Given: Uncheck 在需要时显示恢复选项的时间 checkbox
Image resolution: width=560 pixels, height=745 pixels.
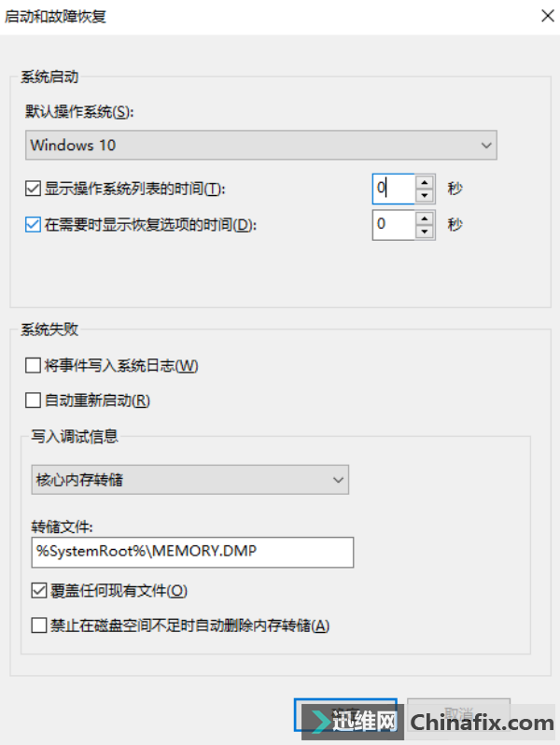Looking at the screenshot, I should pos(33,224).
